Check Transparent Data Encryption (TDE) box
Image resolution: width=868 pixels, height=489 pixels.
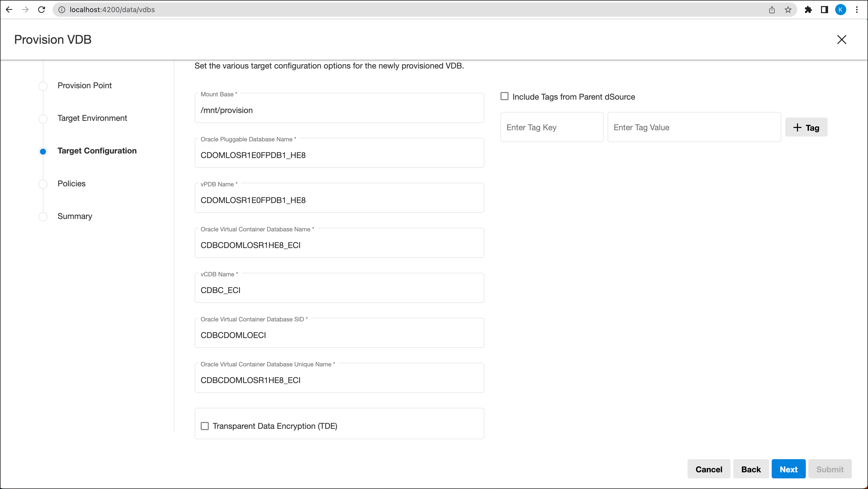tap(204, 426)
